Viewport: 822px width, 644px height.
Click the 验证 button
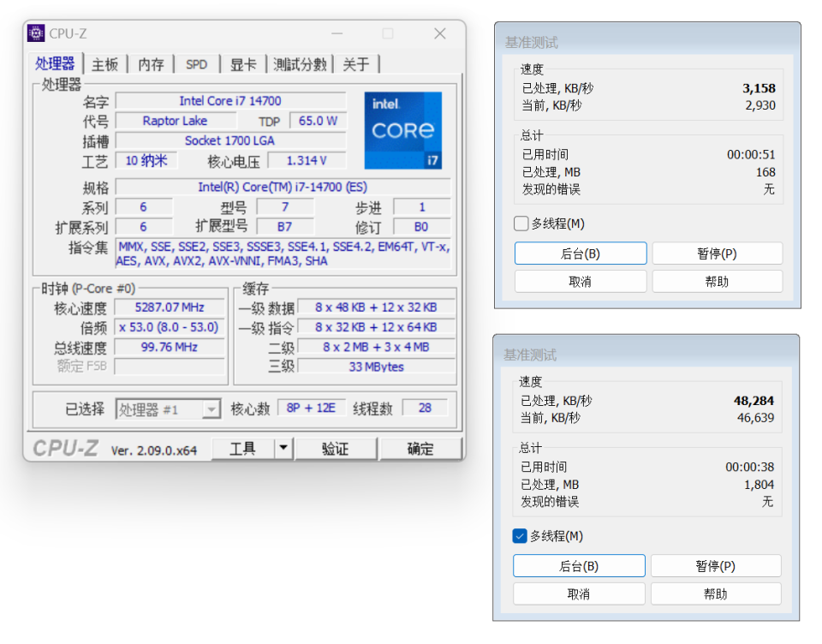pos(336,449)
